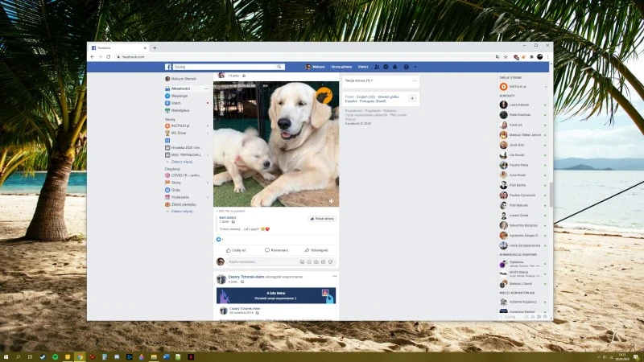Image resolution: width=644 pixels, height=362 pixels.
Task: Open the options dots next to Aktualności
Action: [207, 88]
